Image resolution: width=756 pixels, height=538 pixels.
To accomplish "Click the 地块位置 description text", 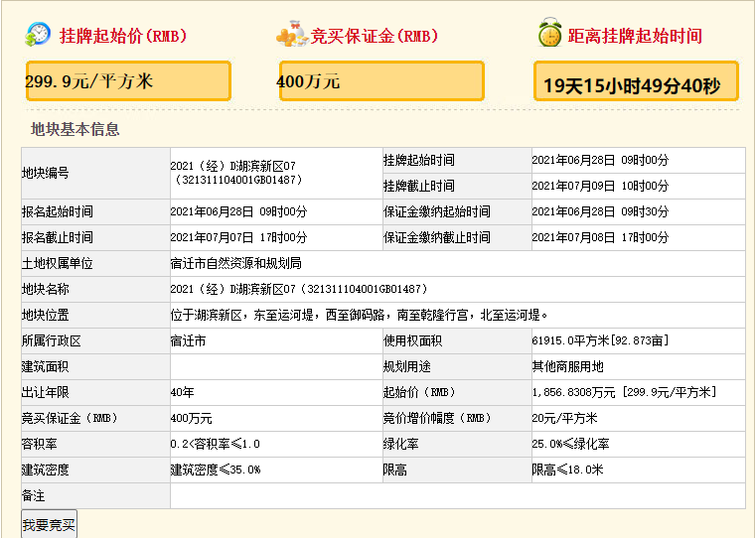I will [x=359, y=315].
